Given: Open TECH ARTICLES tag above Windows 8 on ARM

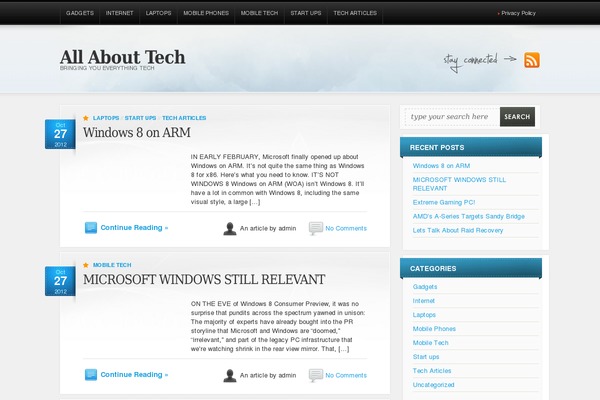Looking at the screenshot, I should pyautogui.click(x=184, y=118).
